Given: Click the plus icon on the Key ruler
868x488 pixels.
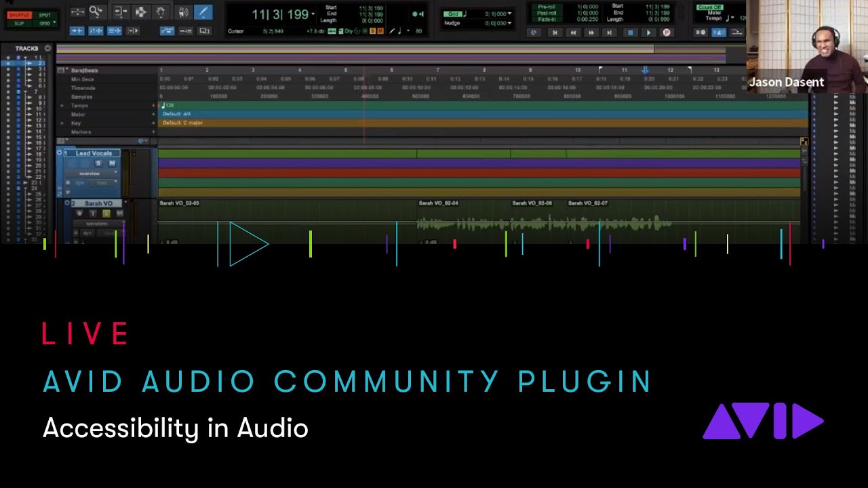Looking at the screenshot, I should coord(153,123).
